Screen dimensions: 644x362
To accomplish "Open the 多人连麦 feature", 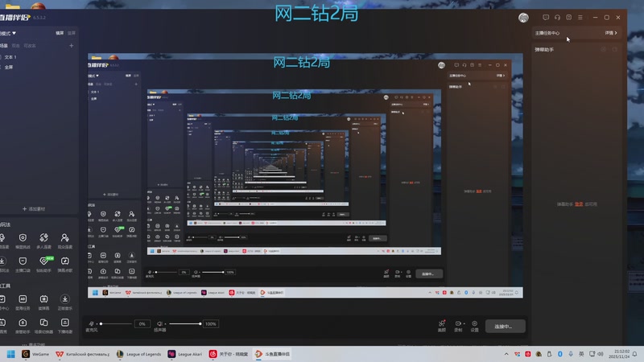I will tap(43, 241).
